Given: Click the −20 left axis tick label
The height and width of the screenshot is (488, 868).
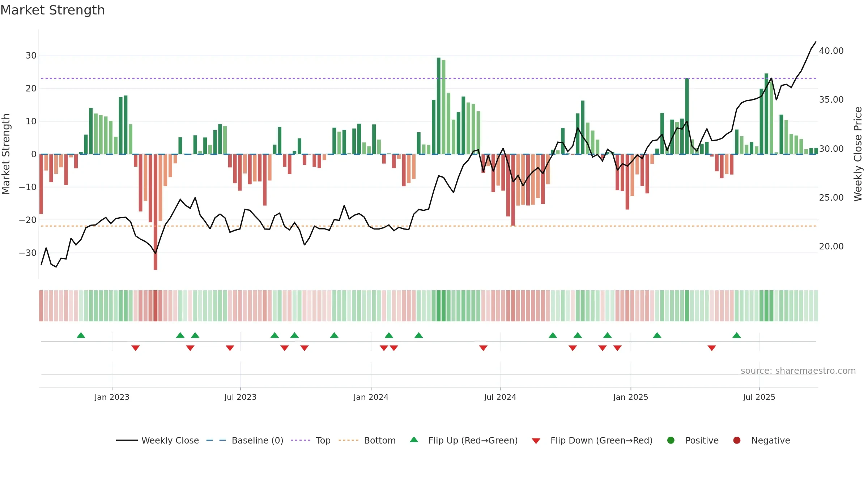Looking at the screenshot, I should click(x=28, y=220).
